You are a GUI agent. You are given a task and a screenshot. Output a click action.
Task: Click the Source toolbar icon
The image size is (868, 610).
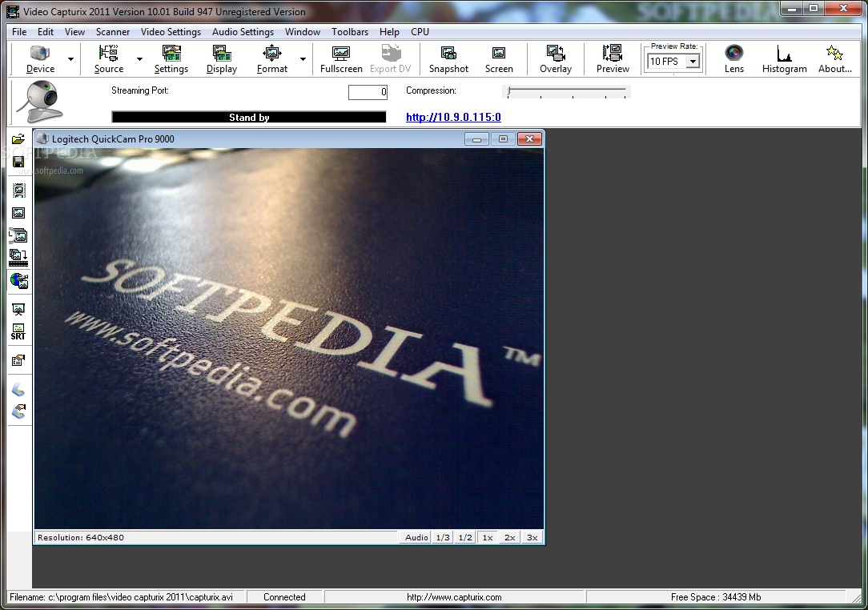coord(109,60)
